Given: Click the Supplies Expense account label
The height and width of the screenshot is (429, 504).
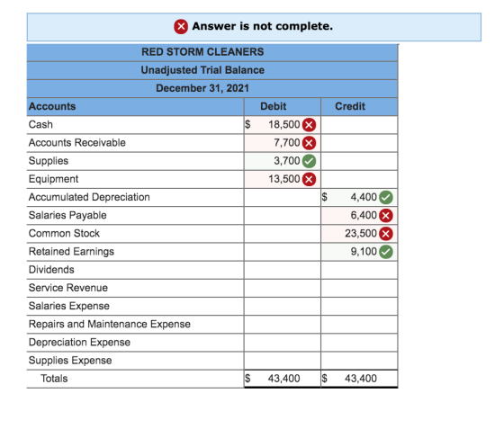Looking at the screenshot, I should tap(70, 361).
